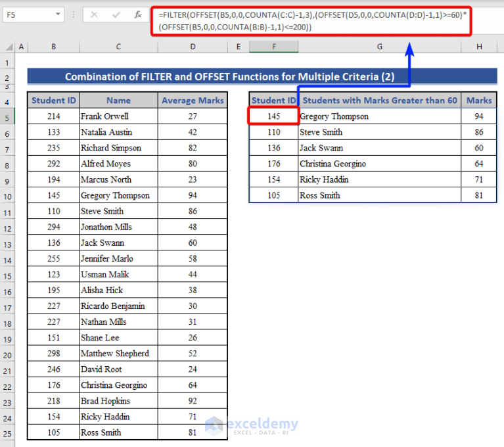Select average marks cell 92

pos(193,401)
